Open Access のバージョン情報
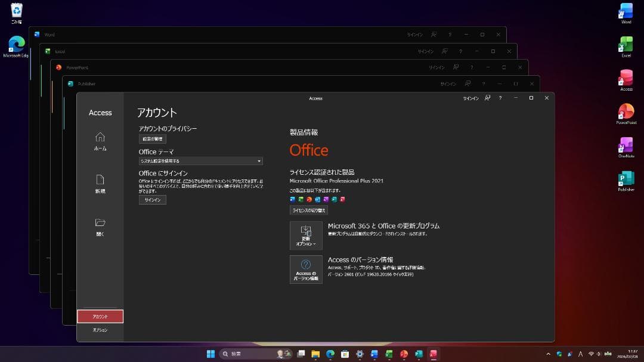The width and height of the screenshot is (644, 362). 305,270
